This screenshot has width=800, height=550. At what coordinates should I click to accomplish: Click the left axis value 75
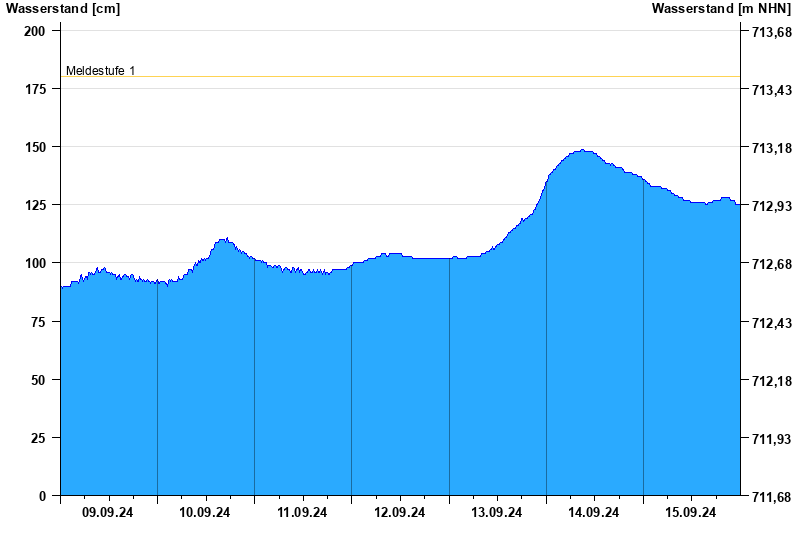click(x=38, y=322)
